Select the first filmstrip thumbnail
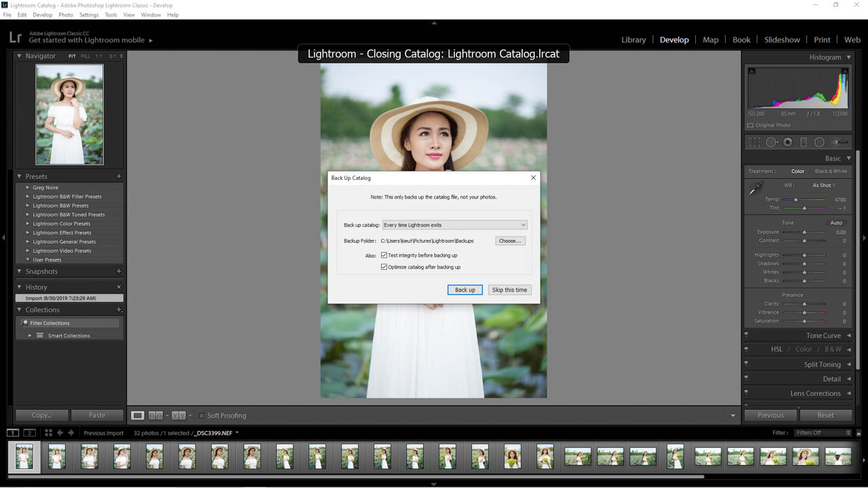 (x=24, y=456)
